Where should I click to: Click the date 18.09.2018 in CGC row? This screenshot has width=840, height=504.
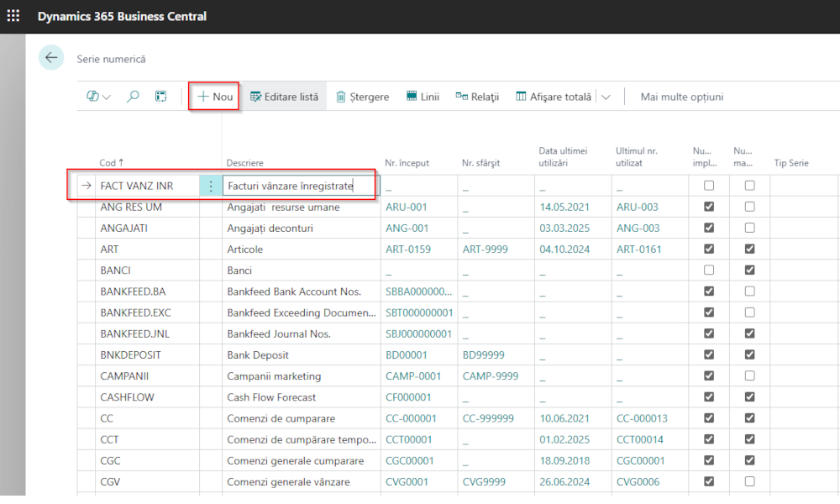click(x=564, y=460)
